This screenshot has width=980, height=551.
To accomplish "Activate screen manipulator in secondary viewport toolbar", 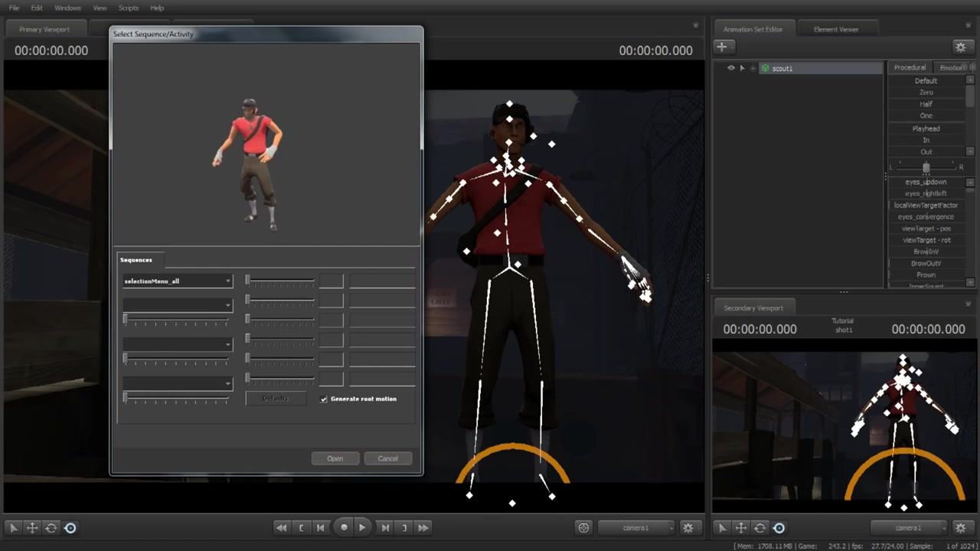I will pyautogui.click(x=779, y=527).
